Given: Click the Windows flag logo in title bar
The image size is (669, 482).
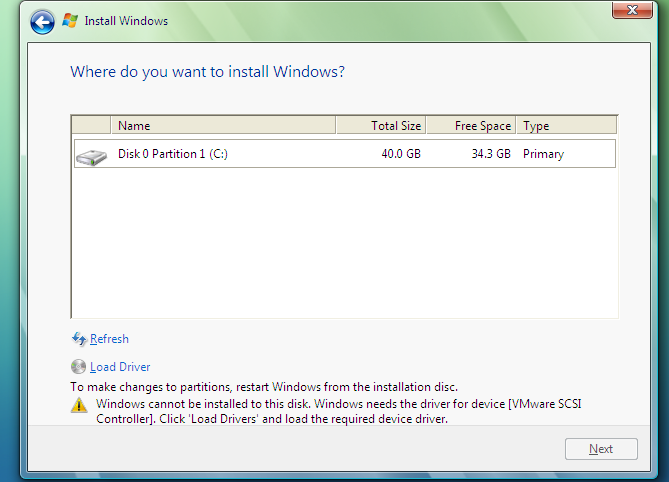Looking at the screenshot, I should tap(70, 20).
